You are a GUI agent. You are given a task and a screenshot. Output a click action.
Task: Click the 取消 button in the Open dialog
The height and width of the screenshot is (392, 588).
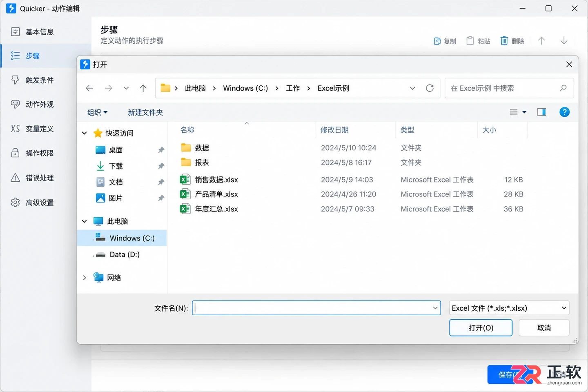(x=544, y=327)
